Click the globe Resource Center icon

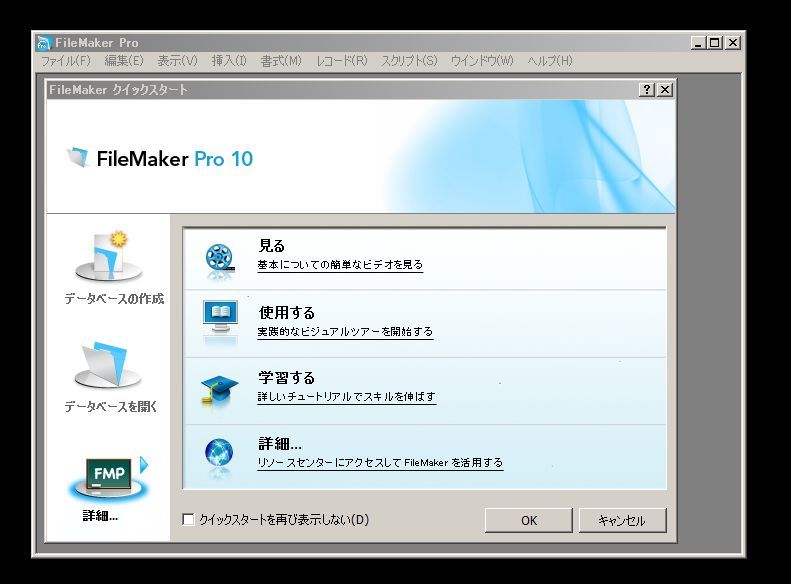point(219,455)
